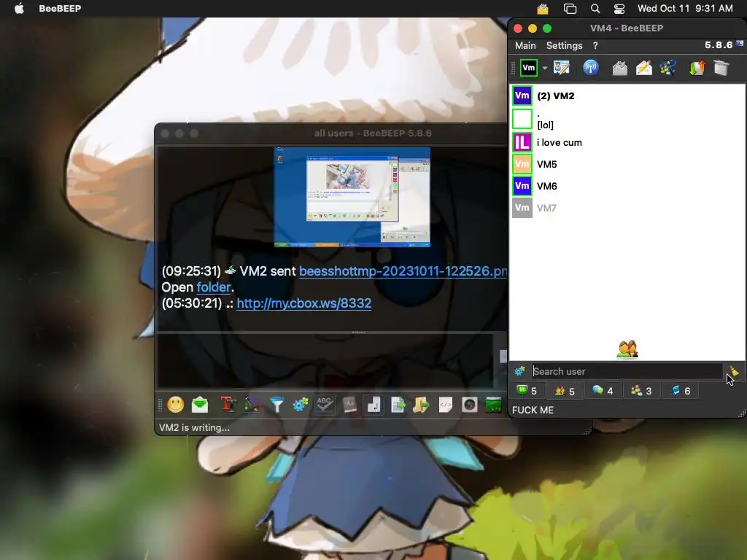Select user (2) VM2 in list
747x560 pixels.
[627, 96]
